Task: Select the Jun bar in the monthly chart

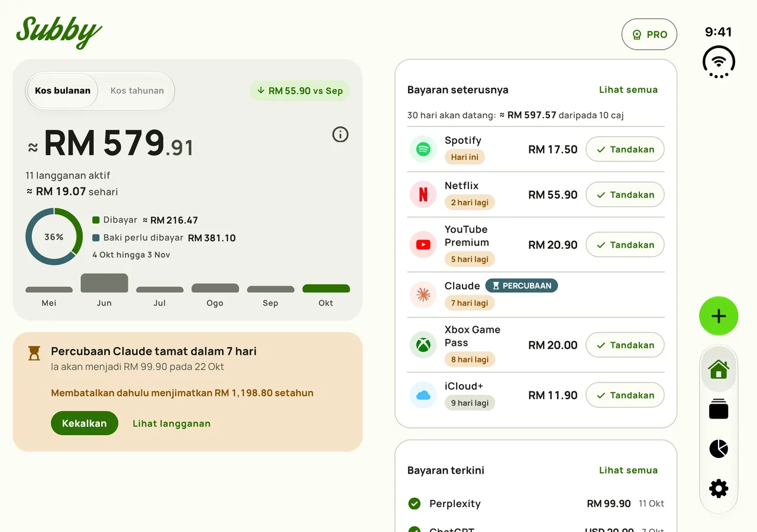Action: 104,283
